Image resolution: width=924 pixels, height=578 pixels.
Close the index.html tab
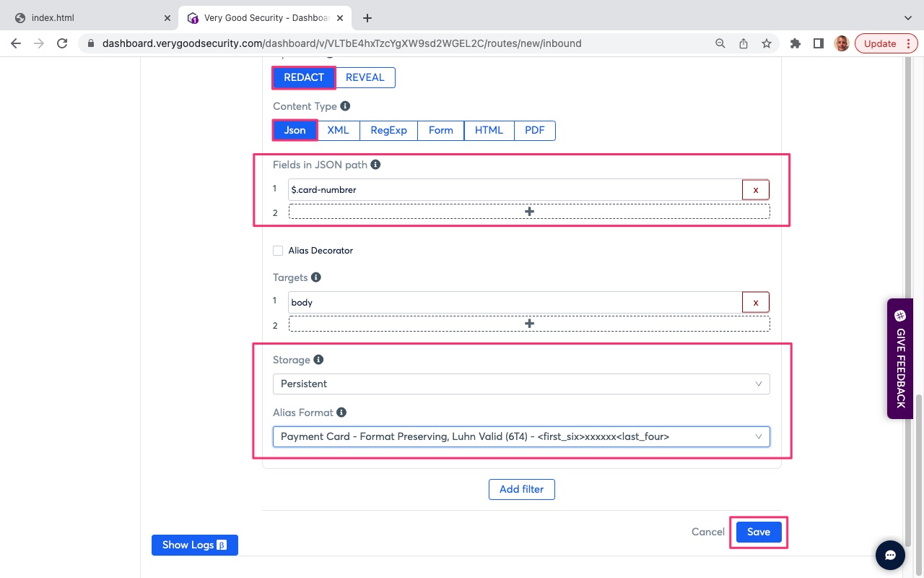[167, 18]
